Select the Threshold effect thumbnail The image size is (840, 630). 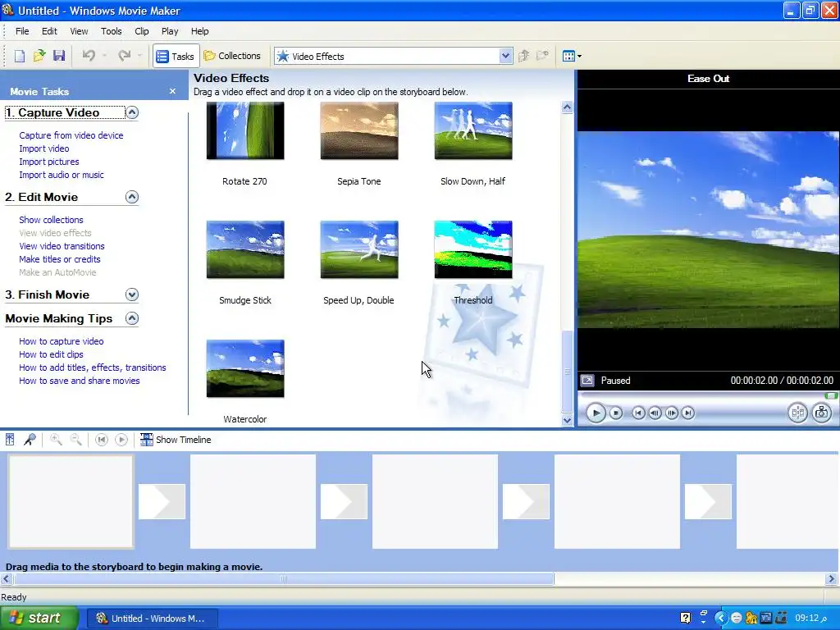click(473, 249)
